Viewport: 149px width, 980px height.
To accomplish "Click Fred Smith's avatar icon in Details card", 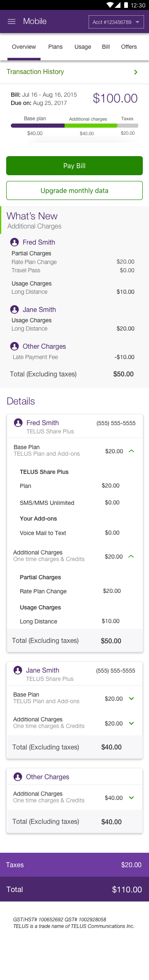I will pos(18,423).
